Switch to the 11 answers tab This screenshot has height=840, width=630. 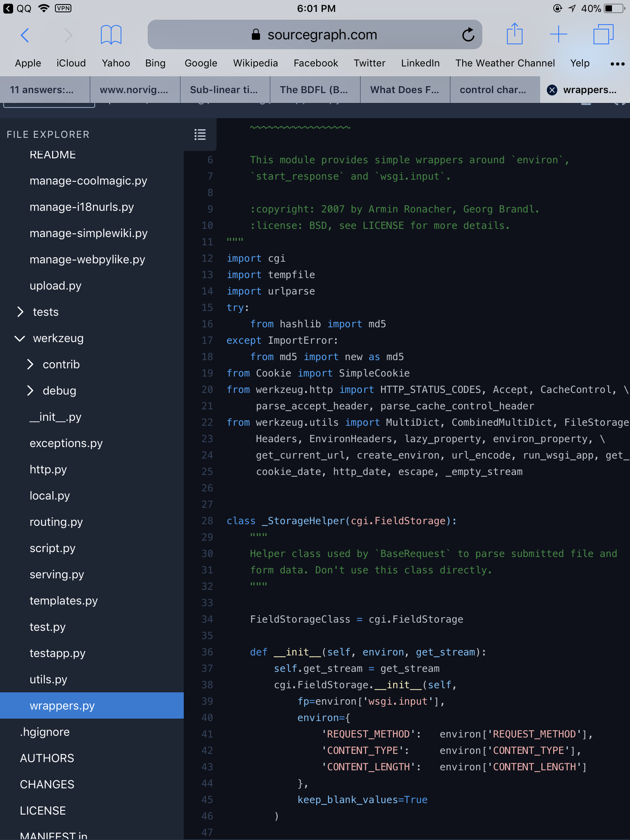(45, 90)
